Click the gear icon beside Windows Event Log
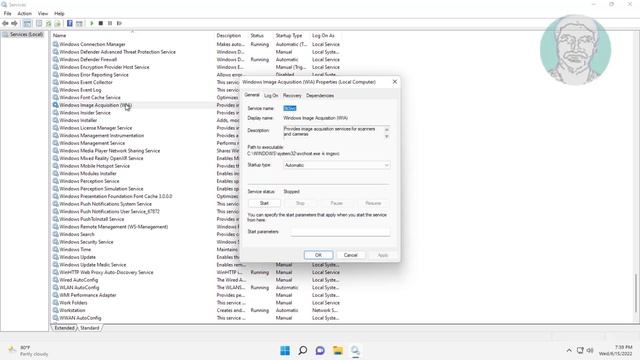Image resolution: width=640 pixels, height=360 pixels. (x=56, y=90)
